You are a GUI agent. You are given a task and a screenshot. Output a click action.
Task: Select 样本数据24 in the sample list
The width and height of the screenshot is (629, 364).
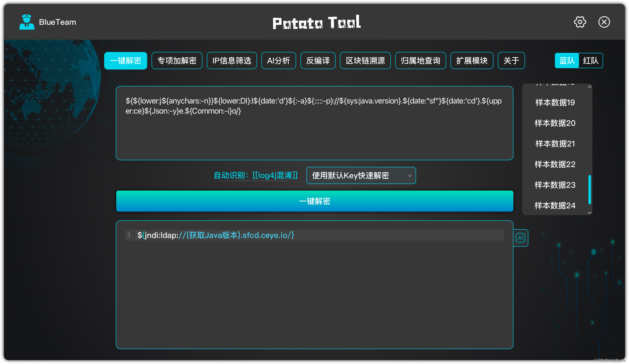(555, 205)
